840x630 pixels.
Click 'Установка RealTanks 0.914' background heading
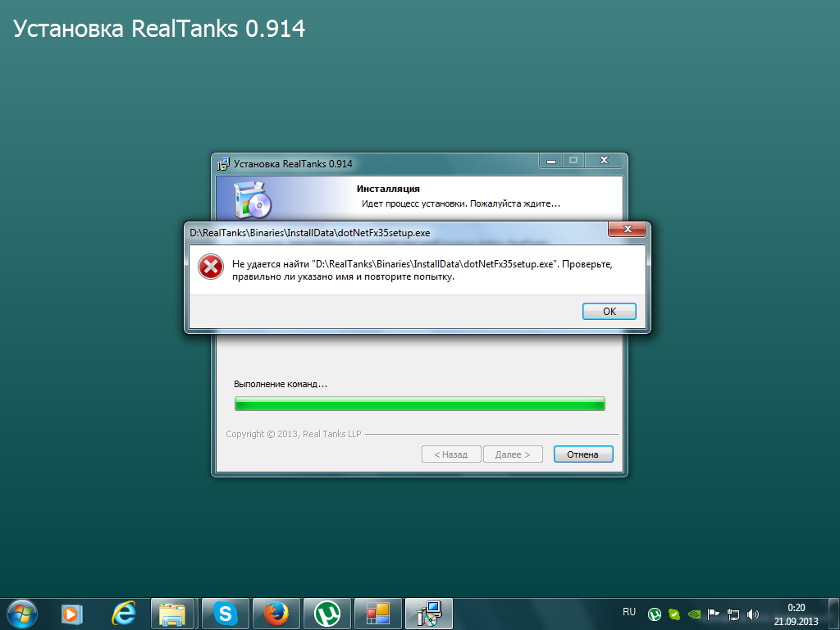click(159, 29)
